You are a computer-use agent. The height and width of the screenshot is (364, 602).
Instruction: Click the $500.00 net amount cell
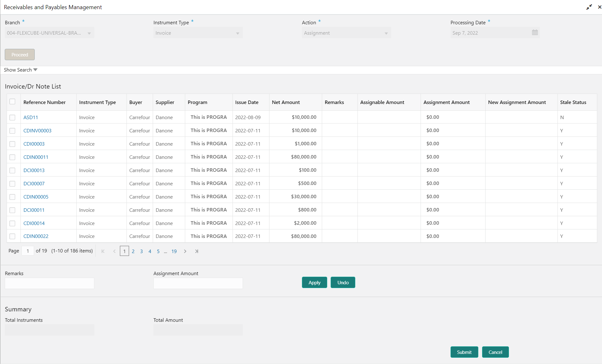pos(296,183)
